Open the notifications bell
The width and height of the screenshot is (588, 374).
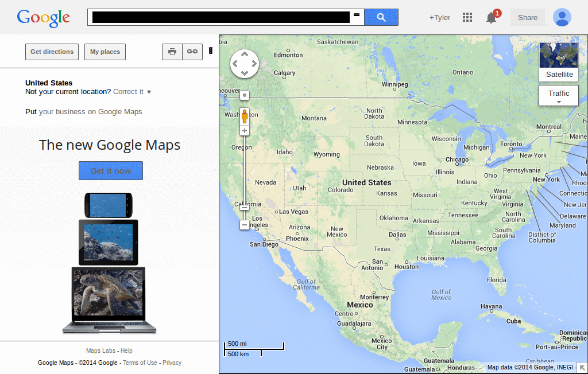492,18
